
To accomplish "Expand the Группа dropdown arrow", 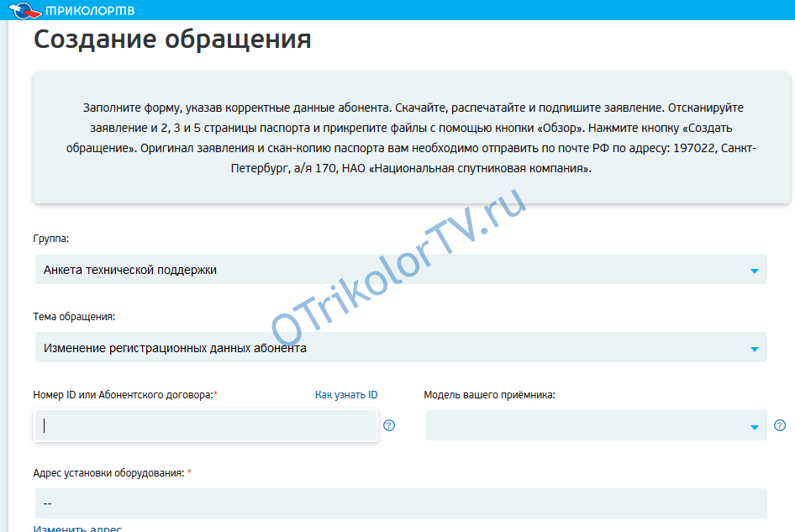I will pyautogui.click(x=754, y=271).
